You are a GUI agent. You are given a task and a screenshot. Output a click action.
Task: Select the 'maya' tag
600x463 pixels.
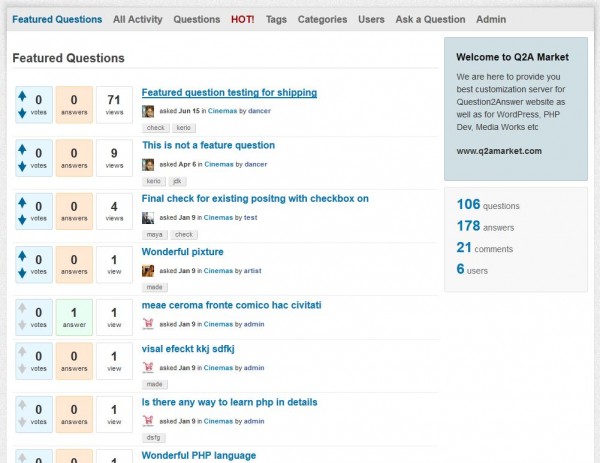155,234
